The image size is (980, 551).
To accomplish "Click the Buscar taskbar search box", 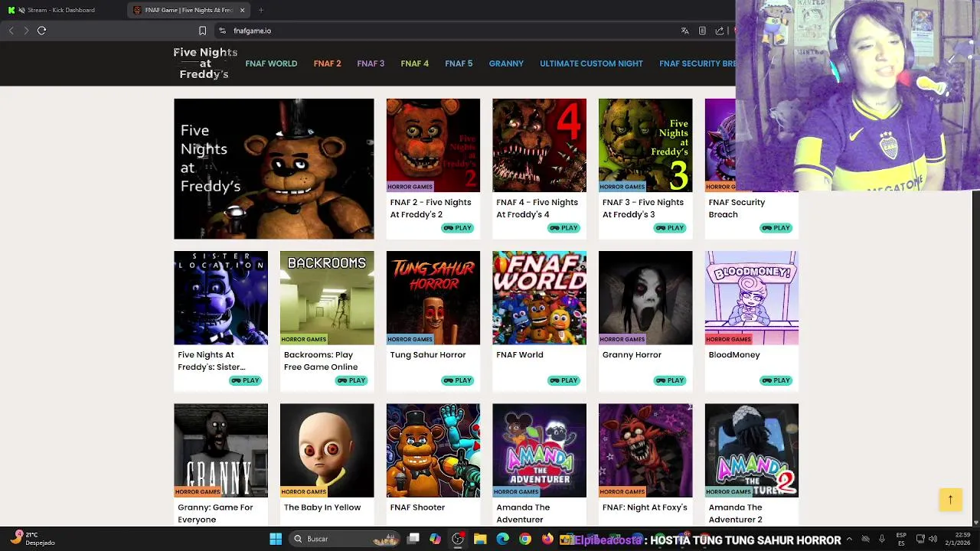I will [x=345, y=539].
